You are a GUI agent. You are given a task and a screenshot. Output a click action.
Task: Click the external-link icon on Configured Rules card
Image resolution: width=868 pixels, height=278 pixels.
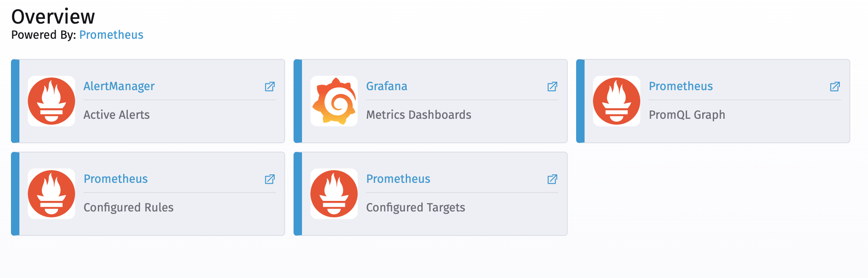270,179
